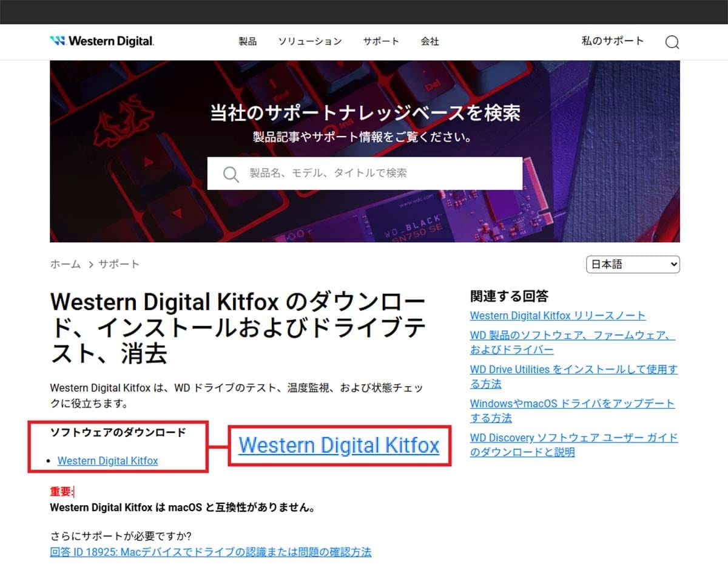The width and height of the screenshot is (728, 567).
Task: Click the さらにサポートが必要ですか? text
Action: 121,536
